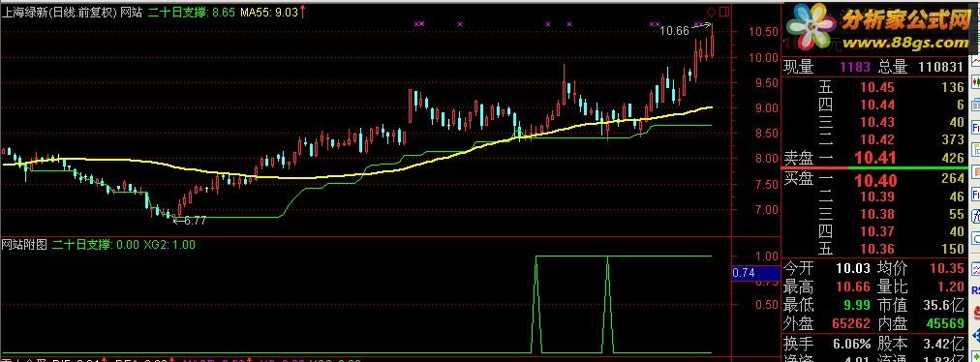
Task: Click the red diamond icon above the price axis
Action: [711, 12]
